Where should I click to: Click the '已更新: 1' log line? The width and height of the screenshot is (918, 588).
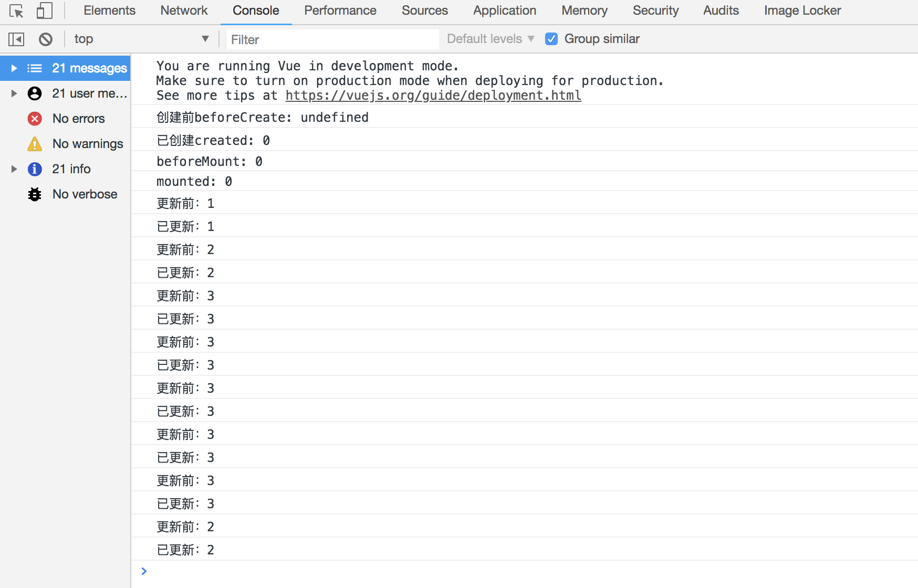tap(524, 226)
